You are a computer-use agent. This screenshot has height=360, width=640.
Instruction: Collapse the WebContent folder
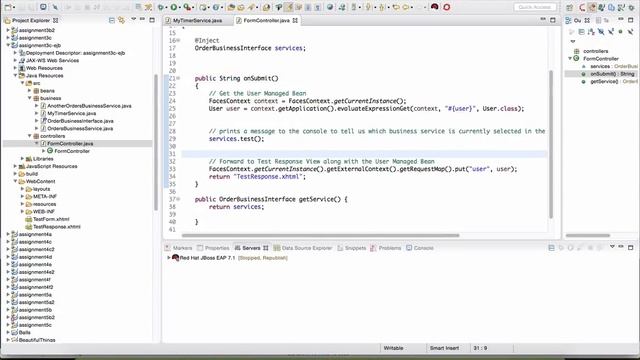pos(16,181)
